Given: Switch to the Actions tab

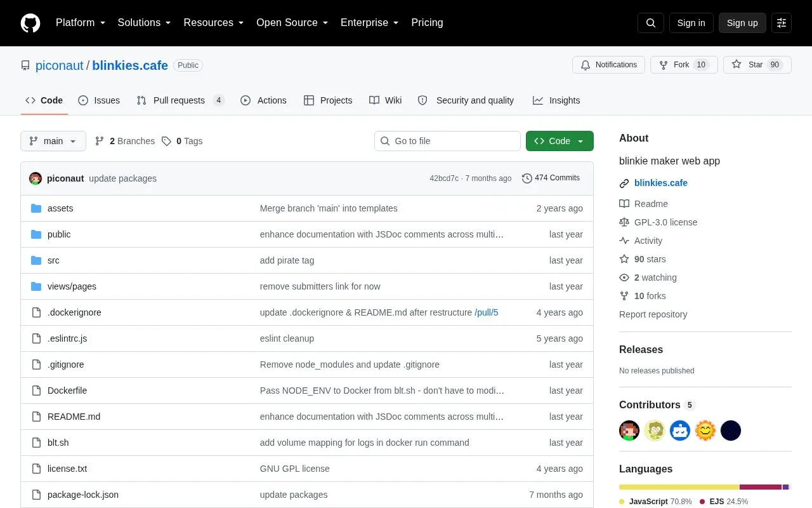Looking at the screenshot, I should pos(263,100).
